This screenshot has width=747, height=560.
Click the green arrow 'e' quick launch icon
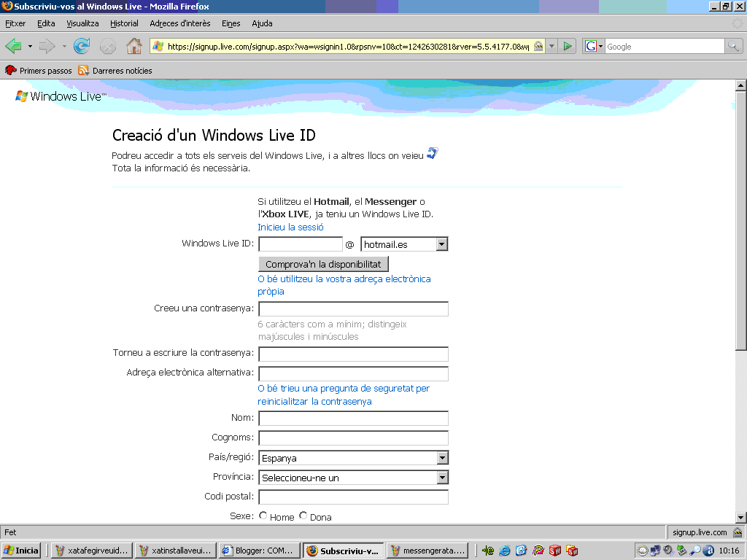pyautogui.click(x=488, y=551)
